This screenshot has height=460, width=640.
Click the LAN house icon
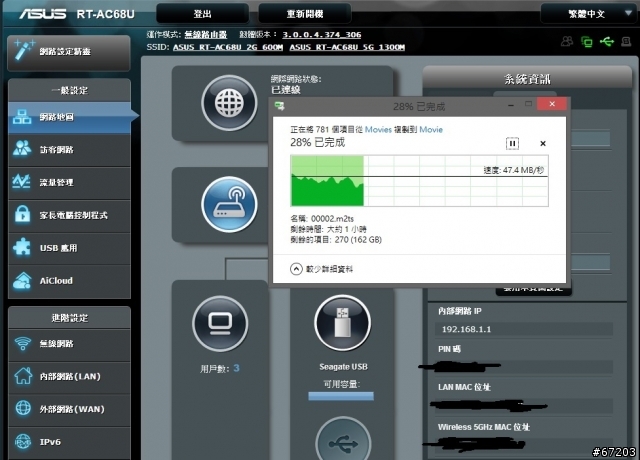23,376
